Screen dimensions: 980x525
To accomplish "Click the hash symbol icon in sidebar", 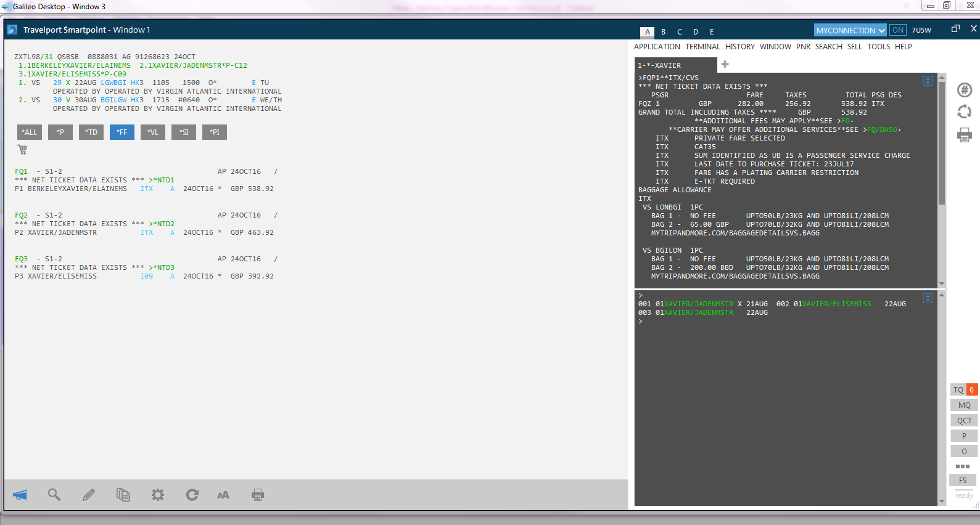I will coord(965,90).
